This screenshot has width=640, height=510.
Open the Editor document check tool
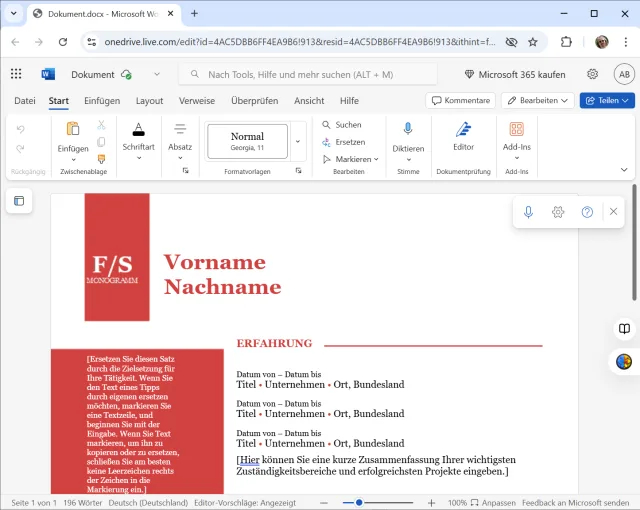[x=463, y=137]
